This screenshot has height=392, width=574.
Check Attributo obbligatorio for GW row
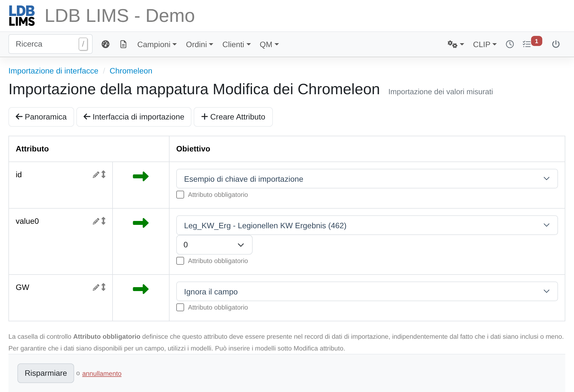click(180, 307)
